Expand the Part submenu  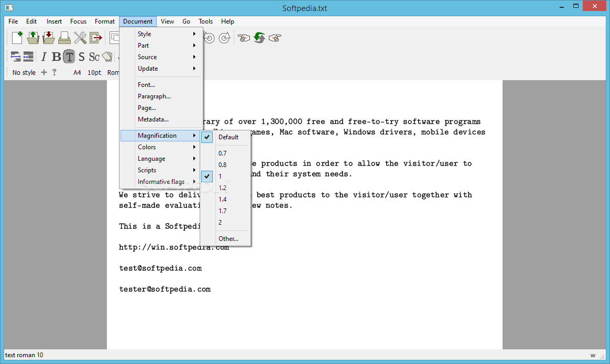pos(161,46)
